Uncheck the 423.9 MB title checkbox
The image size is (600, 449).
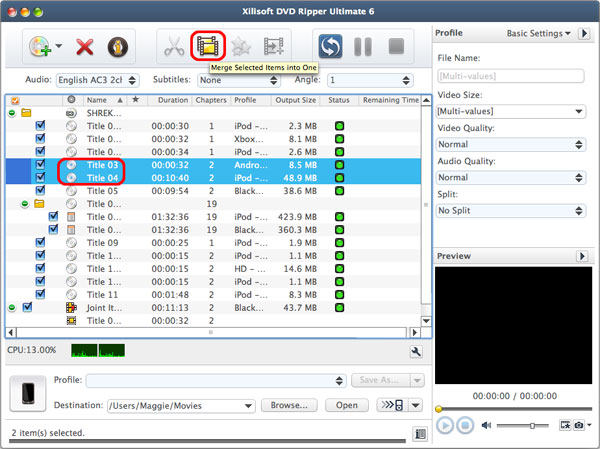(x=54, y=216)
